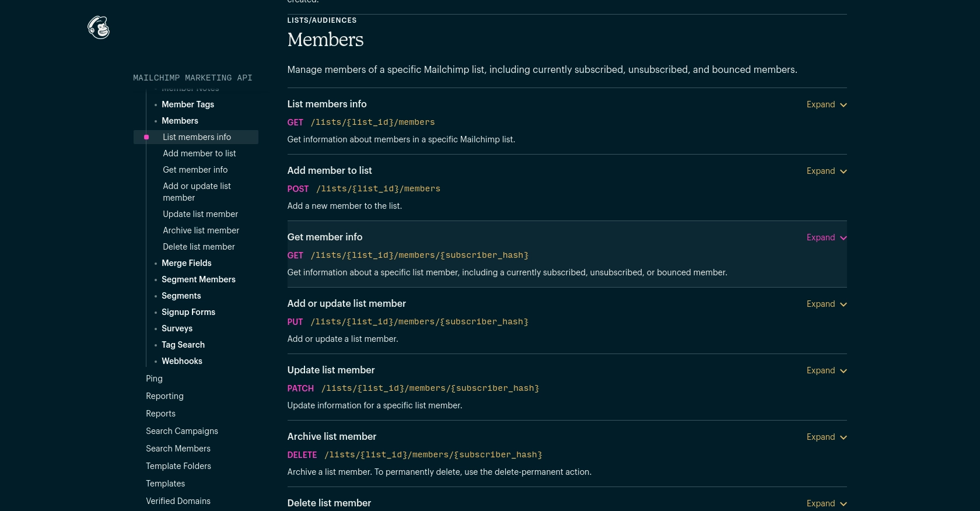
Task: Open Member Tags in sidebar
Action: [188, 104]
